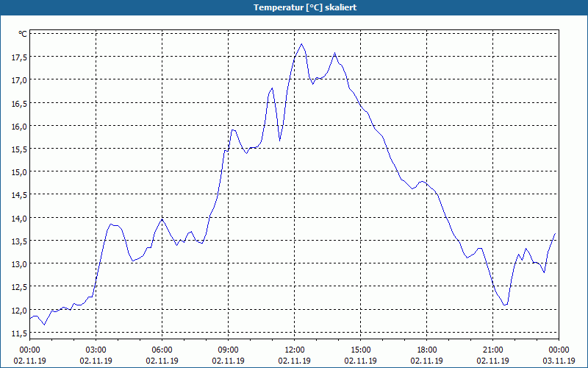588x368 pixels.
Task: Click the chart title 'Temperatur [°C] skaliert'
Action: (x=305, y=7)
